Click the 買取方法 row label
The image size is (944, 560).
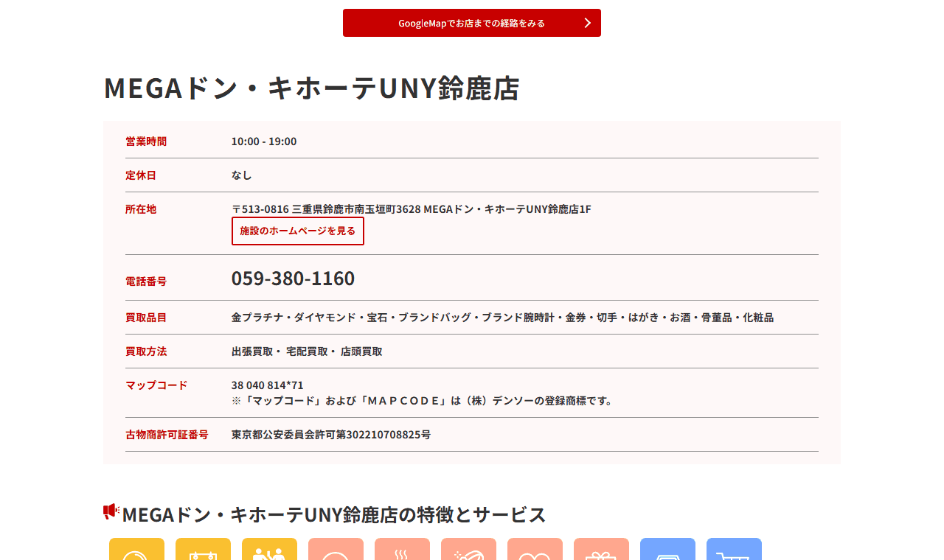(146, 351)
